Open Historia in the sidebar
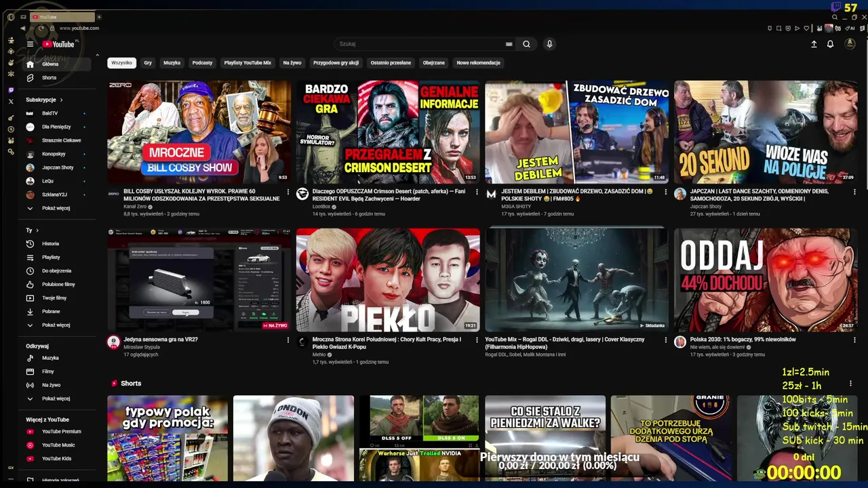 tap(57, 244)
